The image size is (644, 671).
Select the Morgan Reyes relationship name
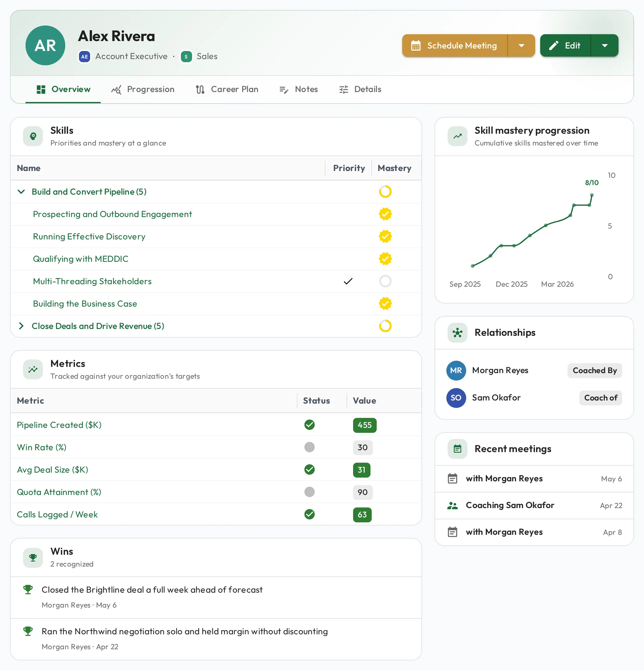click(x=500, y=371)
